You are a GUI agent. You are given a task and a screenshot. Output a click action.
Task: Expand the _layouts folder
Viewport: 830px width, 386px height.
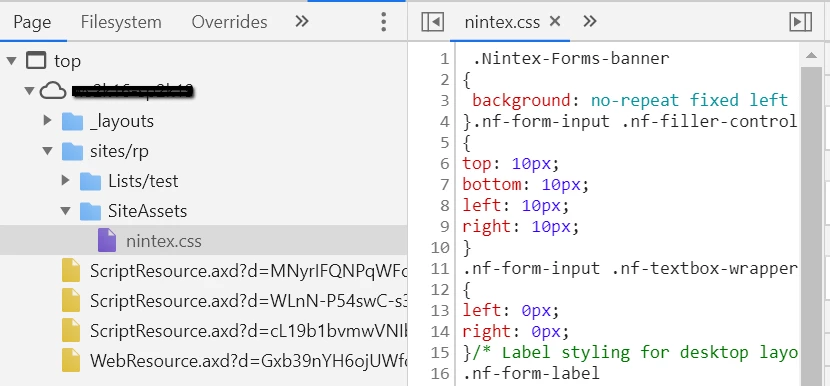(48, 121)
